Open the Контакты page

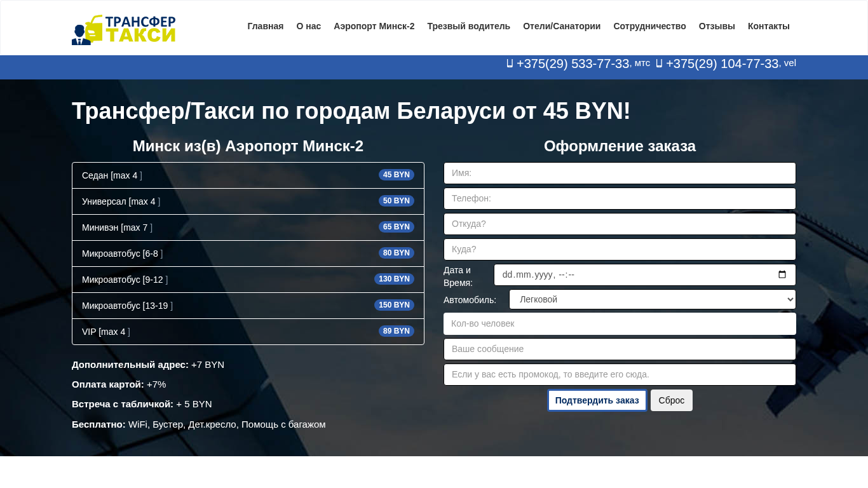point(768,26)
